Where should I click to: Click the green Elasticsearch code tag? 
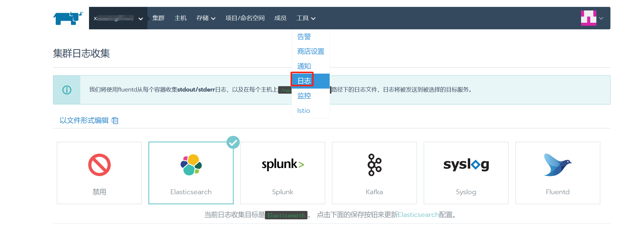(286, 215)
